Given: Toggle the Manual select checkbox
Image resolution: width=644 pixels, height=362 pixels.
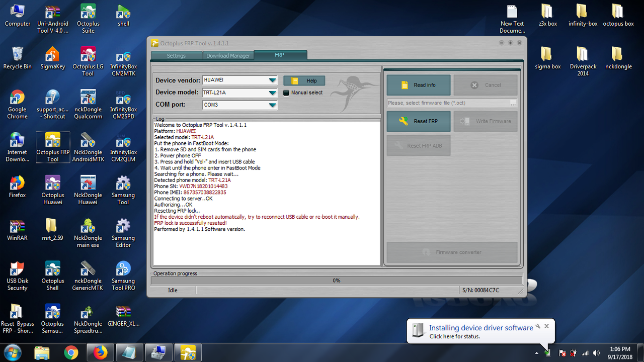Looking at the screenshot, I should [x=286, y=93].
